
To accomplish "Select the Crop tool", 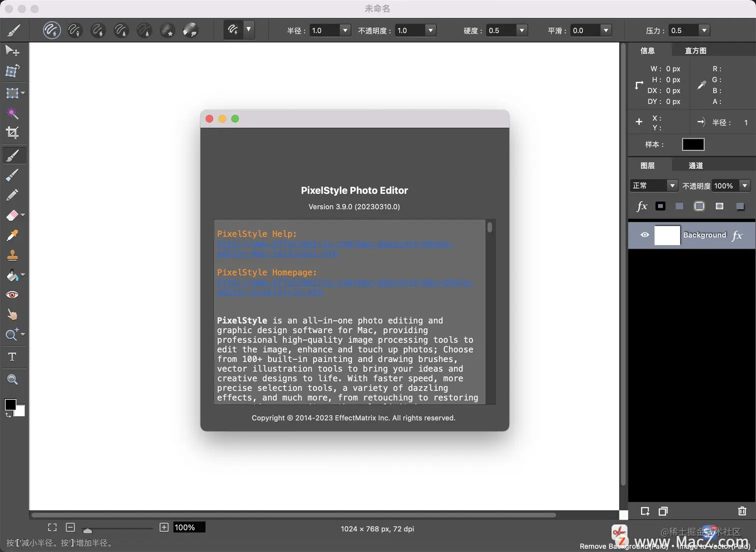I will [x=12, y=132].
